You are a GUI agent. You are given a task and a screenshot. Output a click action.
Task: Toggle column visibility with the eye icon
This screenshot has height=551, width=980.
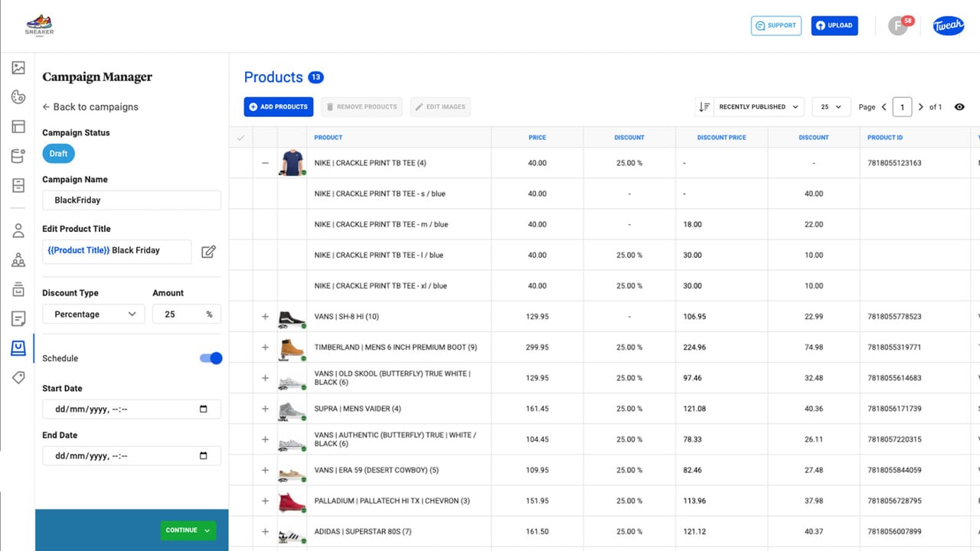click(x=959, y=107)
